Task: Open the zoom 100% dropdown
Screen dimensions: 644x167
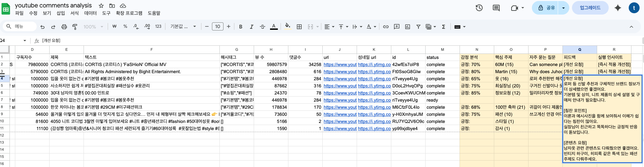Action: (93, 27)
